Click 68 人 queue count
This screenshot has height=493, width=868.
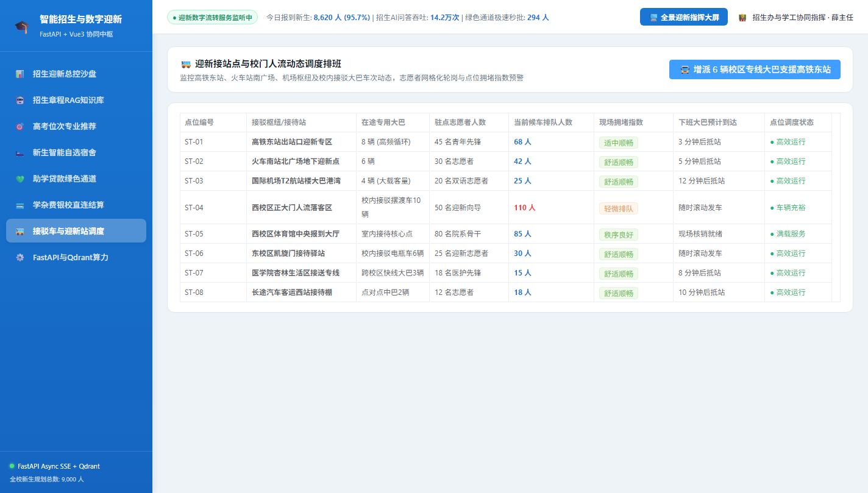522,142
